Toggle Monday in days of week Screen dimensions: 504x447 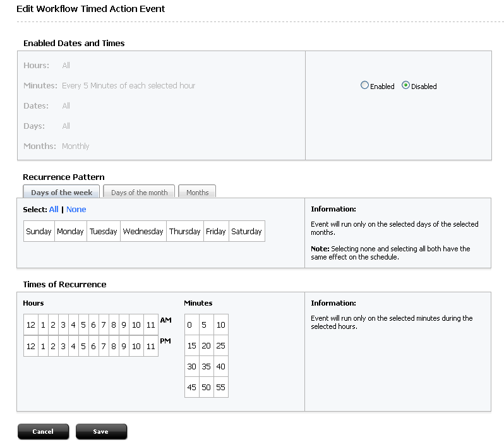point(70,231)
